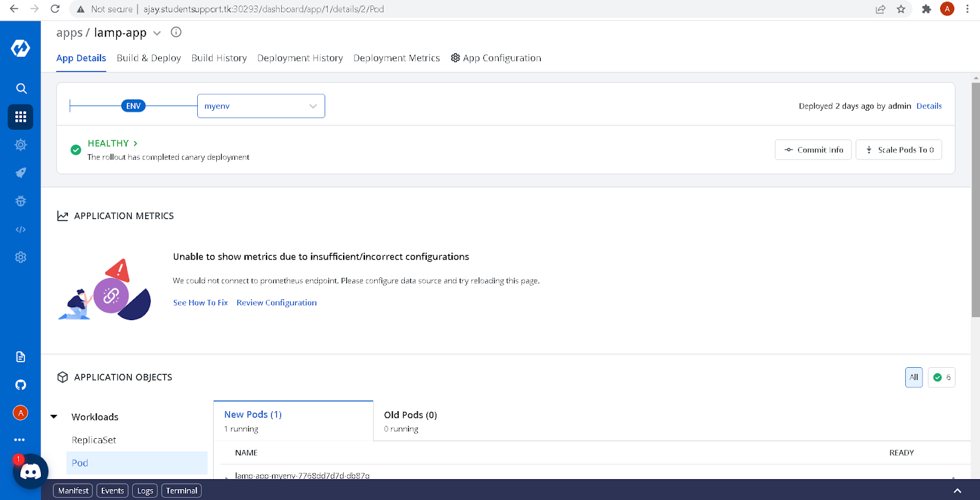Click the info icon beside lamp-app
The height and width of the screenshot is (500, 980).
pos(176,32)
